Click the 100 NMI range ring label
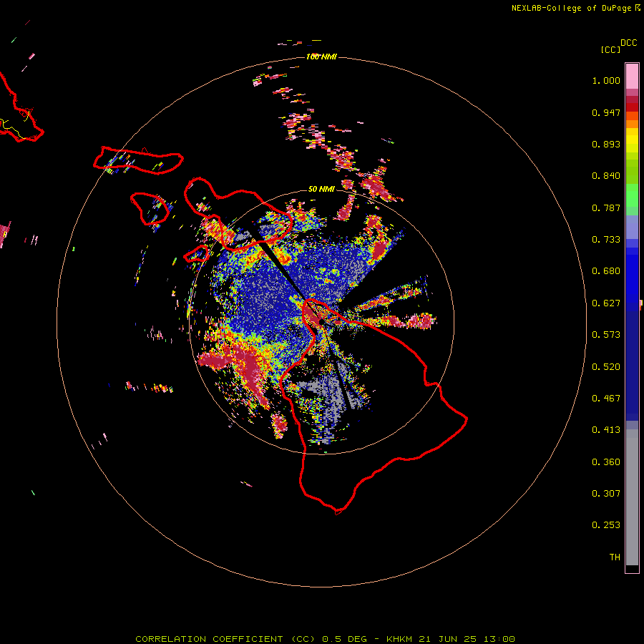644x644 pixels. (x=321, y=57)
